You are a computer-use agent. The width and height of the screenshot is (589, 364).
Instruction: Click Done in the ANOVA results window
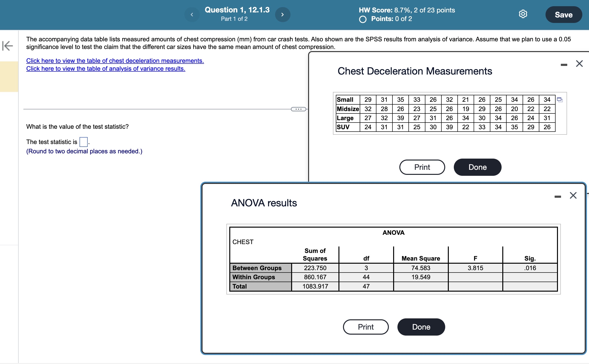pyautogui.click(x=421, y=327)
